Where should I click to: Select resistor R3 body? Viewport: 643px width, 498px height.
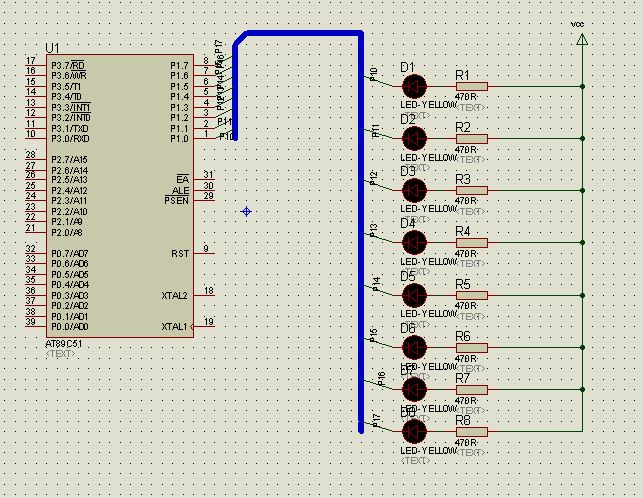click(x=472, y=190)
